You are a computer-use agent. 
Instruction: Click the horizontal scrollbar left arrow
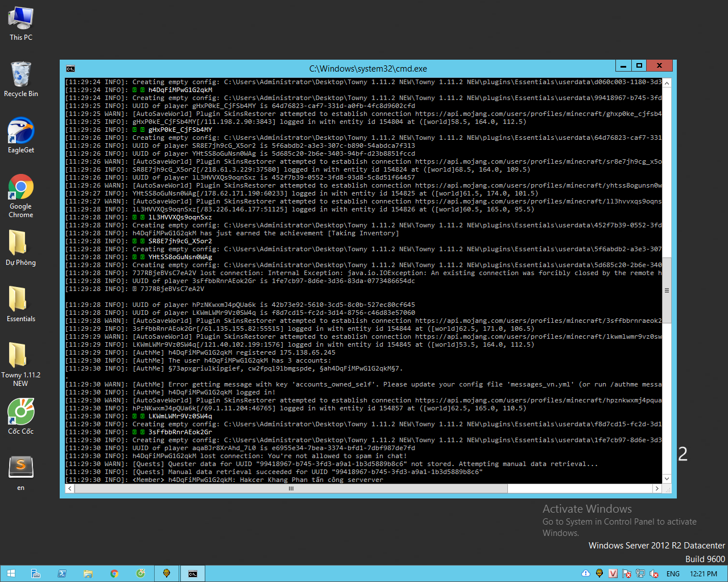point(69,488)
